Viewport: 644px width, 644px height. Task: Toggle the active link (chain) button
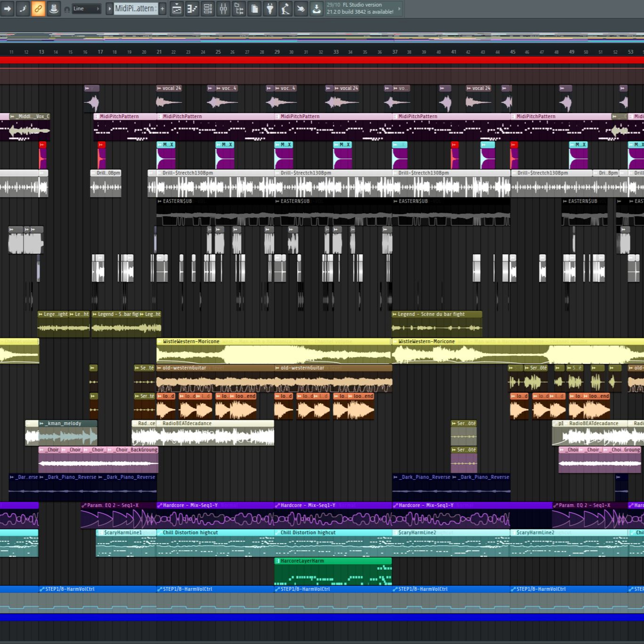pos(38,9)
